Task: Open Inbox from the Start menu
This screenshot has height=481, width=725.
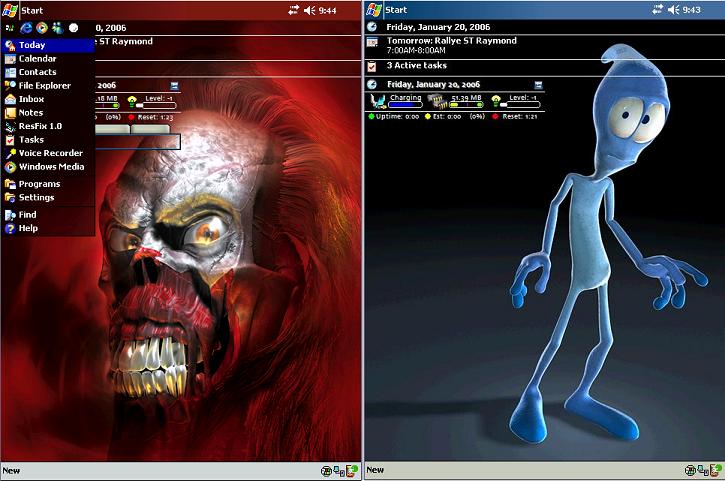Action: tap(48, 99)
